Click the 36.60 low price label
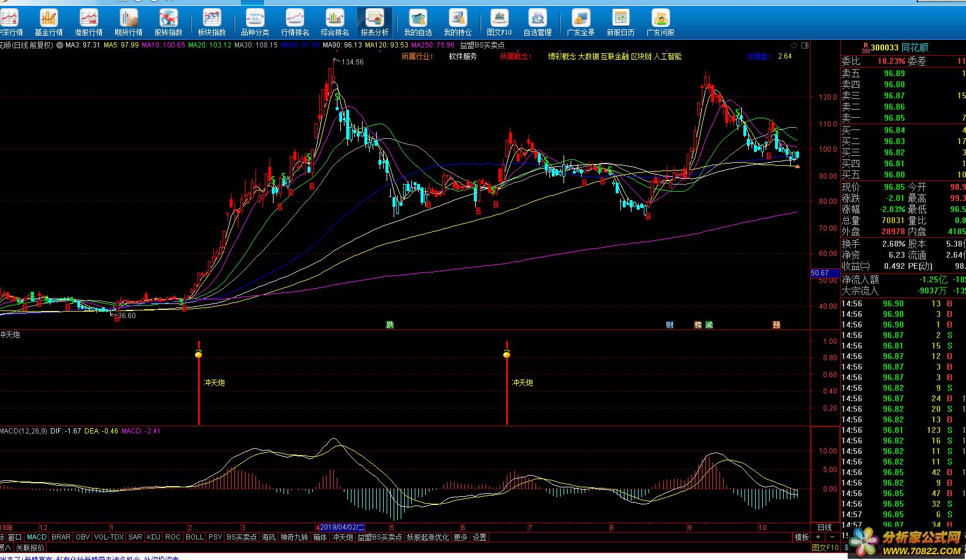 [127, 316]
